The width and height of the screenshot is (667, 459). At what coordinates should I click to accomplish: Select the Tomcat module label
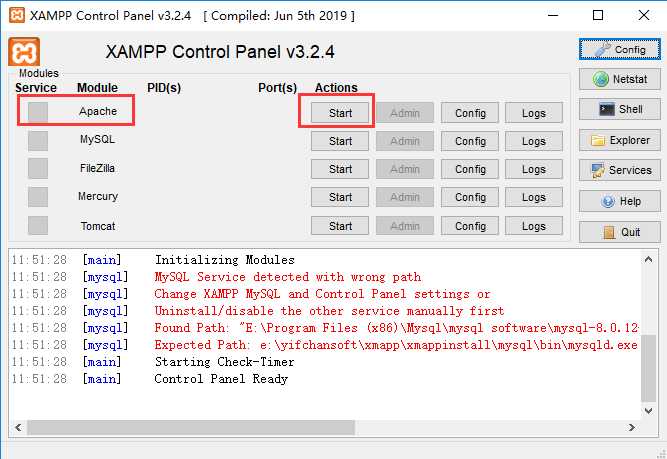pos(98,226)
